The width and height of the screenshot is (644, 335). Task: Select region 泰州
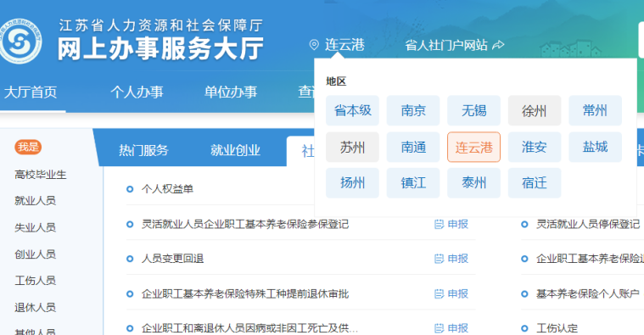point(473,182)
